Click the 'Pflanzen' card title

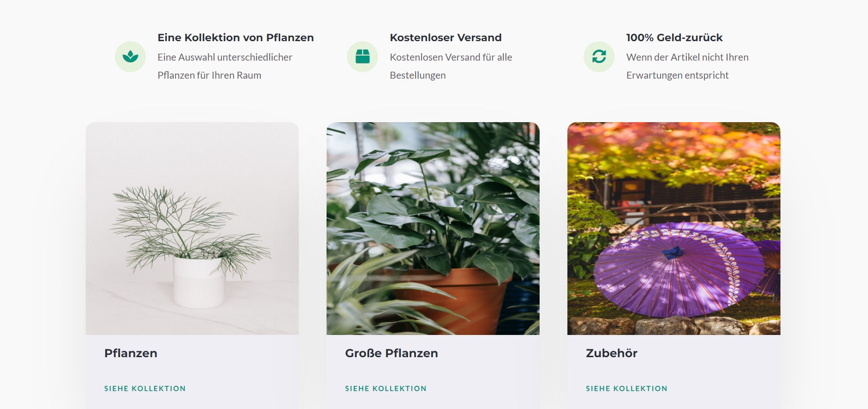coord(131,353)
